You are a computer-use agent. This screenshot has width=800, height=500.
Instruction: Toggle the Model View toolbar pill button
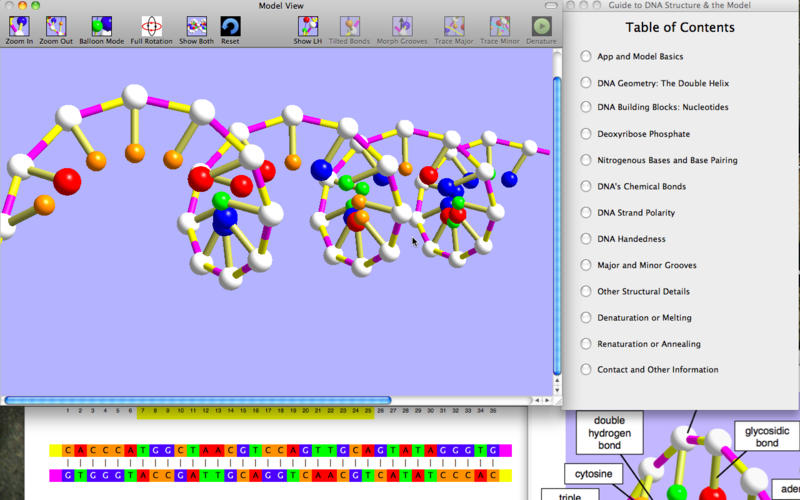551,6
